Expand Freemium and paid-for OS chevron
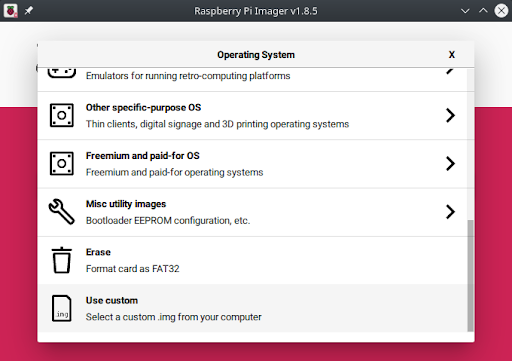Screen dimensions: 512x361 coord(450,163)
